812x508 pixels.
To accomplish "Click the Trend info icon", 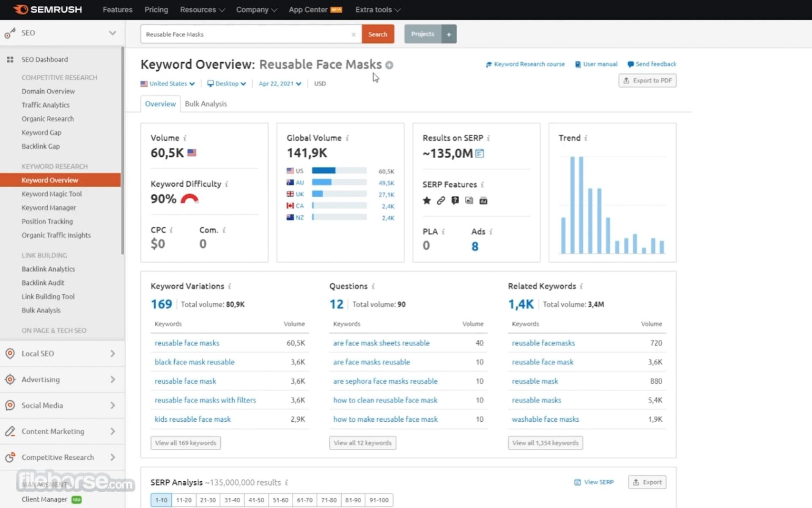I will pos(586,138).
